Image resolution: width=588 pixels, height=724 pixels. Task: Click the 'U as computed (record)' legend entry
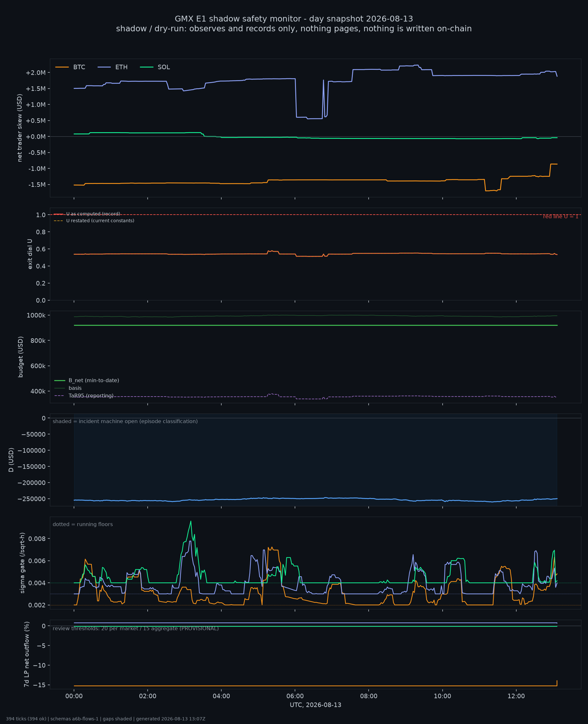(87, 214)
